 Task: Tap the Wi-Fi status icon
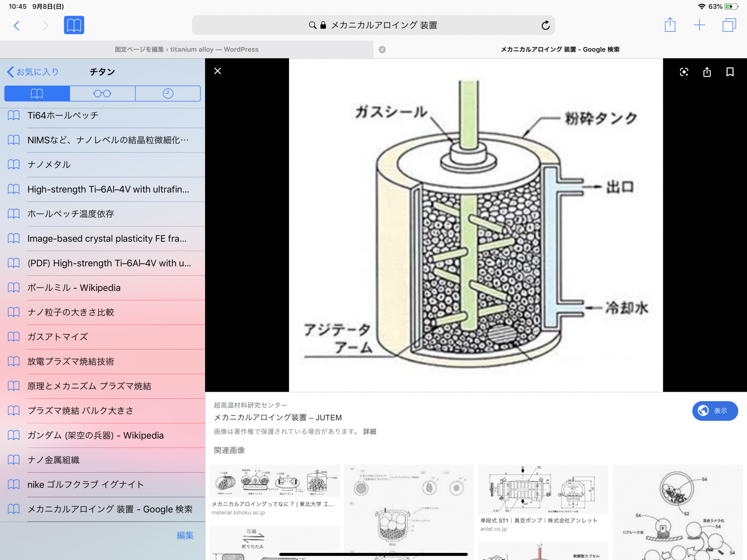701,7
